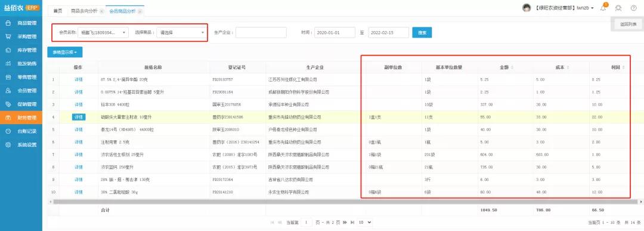
Task: Switch to the 首页 tab
Action: 58,11
